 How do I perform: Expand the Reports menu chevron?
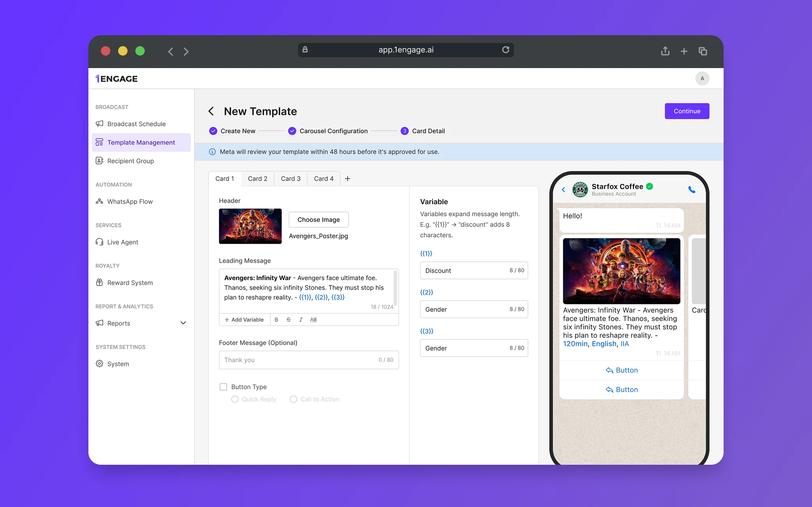[183, 323]
